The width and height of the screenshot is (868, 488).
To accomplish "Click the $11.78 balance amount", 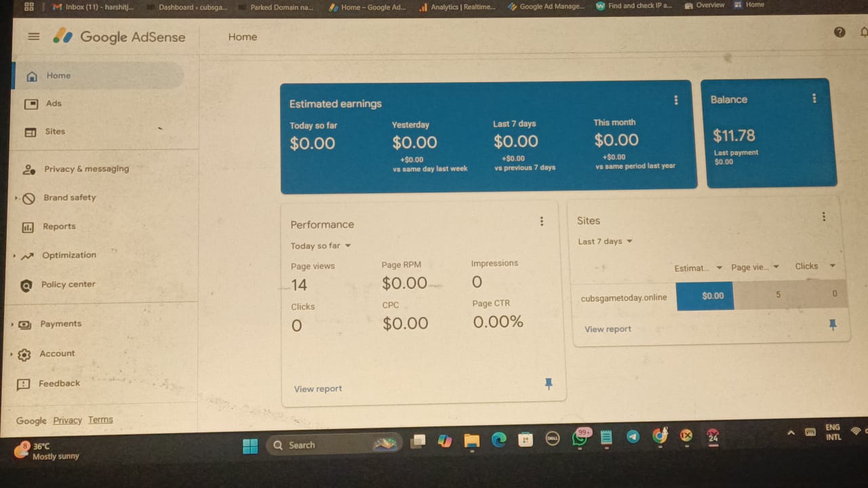I will click(x=734, y=136).
